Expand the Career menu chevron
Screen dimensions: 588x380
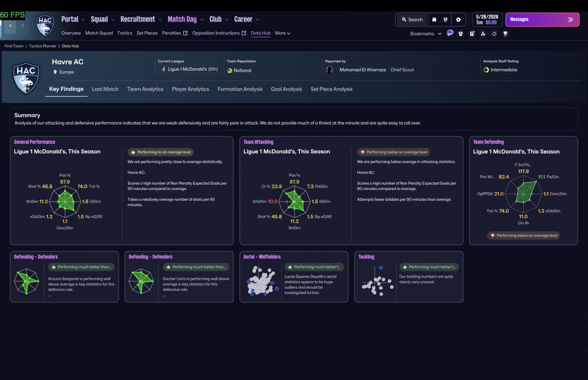(x=257, y=19)
